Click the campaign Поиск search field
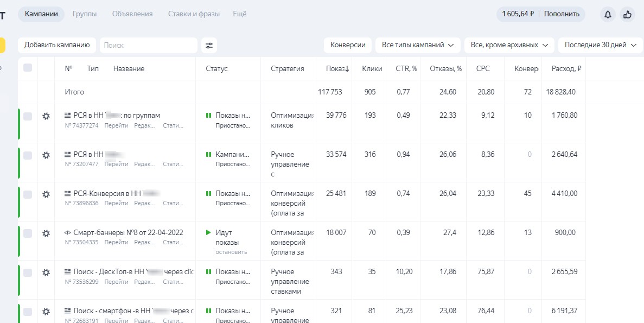 pyautogui.click(x=148, y=45)
